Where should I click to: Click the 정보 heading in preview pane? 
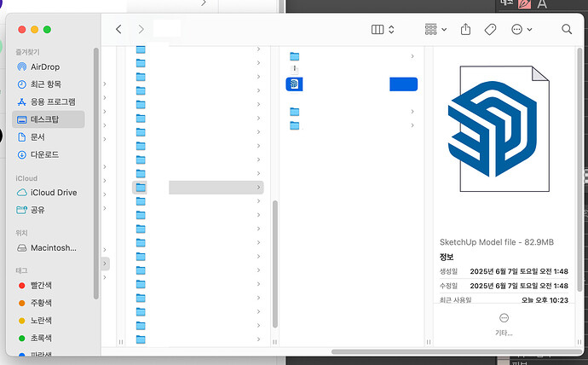point(447,257)
